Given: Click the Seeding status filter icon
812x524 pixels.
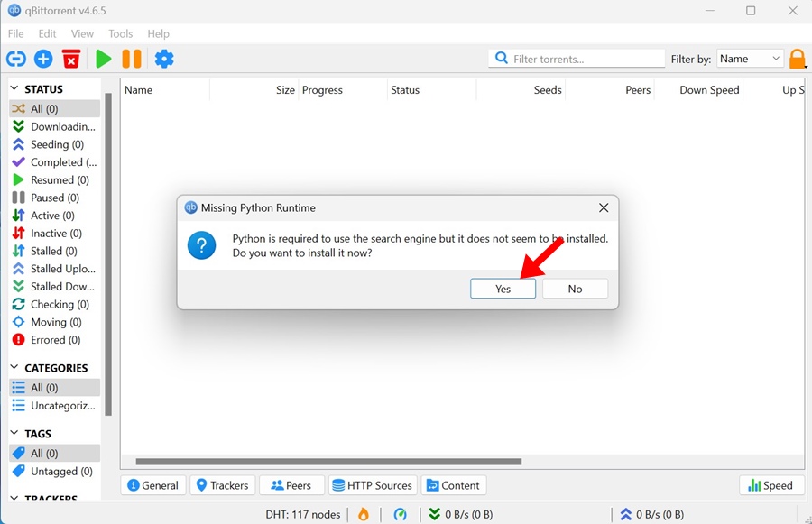Looking at the screenshot, I should (x=19, y=144).
